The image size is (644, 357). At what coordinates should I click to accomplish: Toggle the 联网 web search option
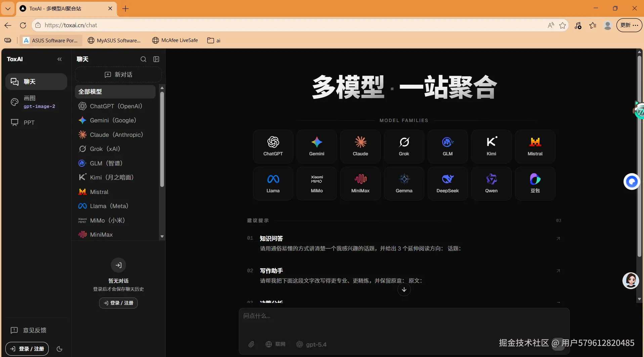click(275, 344)
